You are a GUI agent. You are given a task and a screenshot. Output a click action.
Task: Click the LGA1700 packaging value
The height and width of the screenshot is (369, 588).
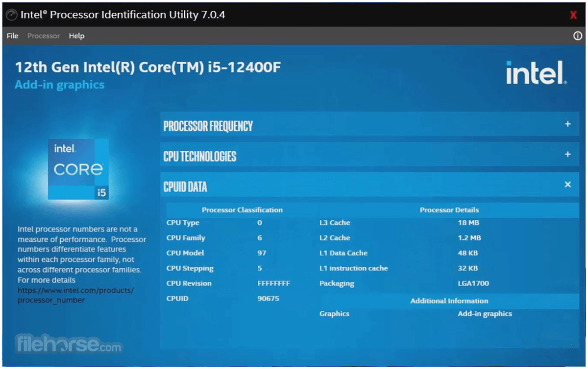pos(473,283)
